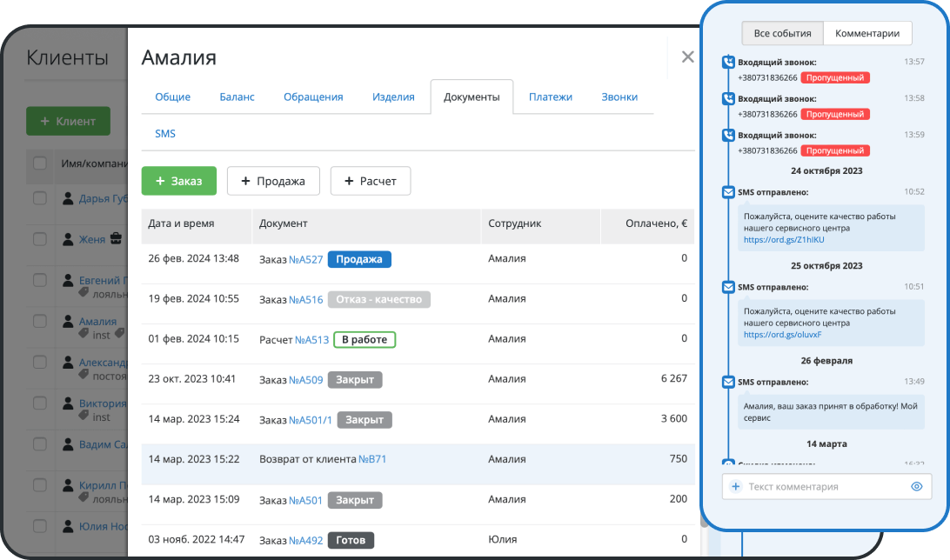Open the Комментарии tab in events panel

pos(866,34)
